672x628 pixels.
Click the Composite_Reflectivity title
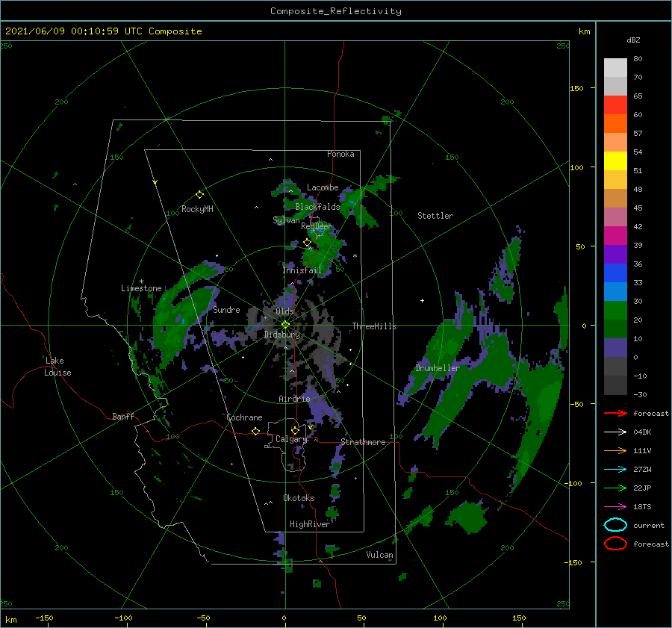pyautogui.click(x=336, y=11)
